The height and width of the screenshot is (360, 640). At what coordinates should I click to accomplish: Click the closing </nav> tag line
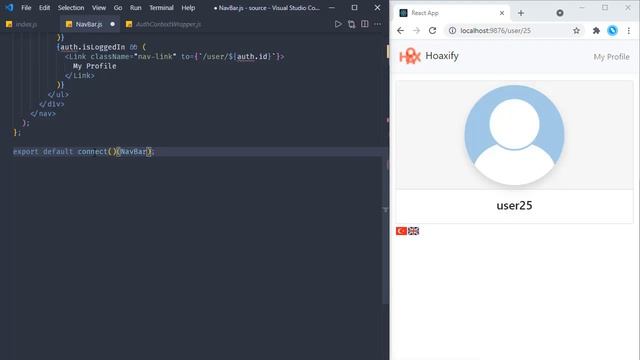click(x=43, y=113)
